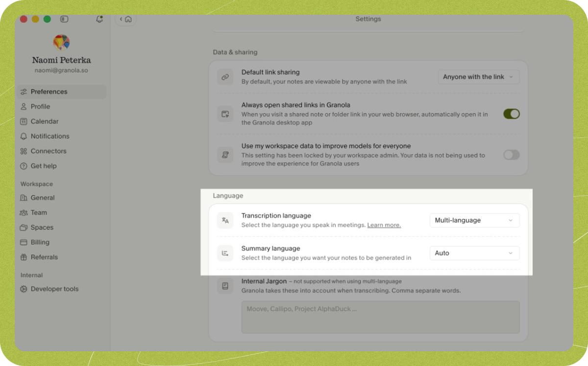Image resolution: width=588 pixels, height=366 pixels.
Task: Click the Developer tools gear icon
Action: click(24, 289)
